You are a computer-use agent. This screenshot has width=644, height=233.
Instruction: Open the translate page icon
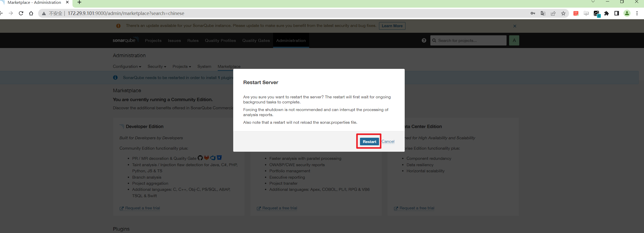click(x=543, y=13)
